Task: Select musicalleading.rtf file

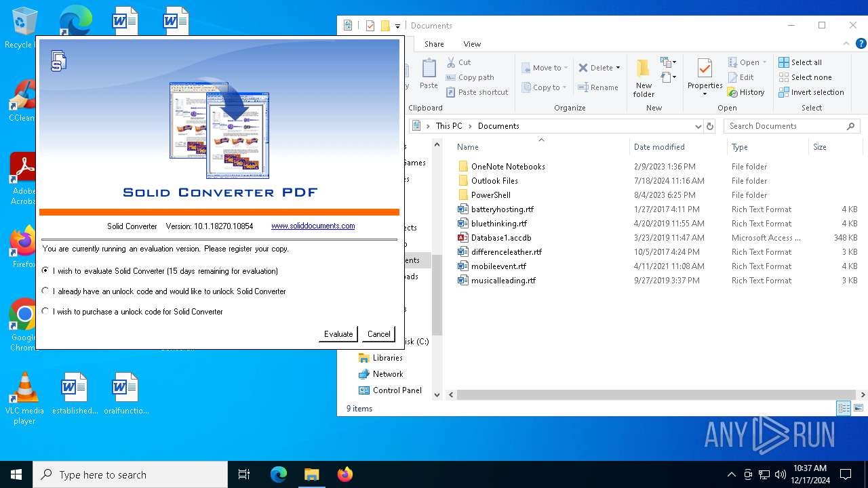Action: pos(503,281)
